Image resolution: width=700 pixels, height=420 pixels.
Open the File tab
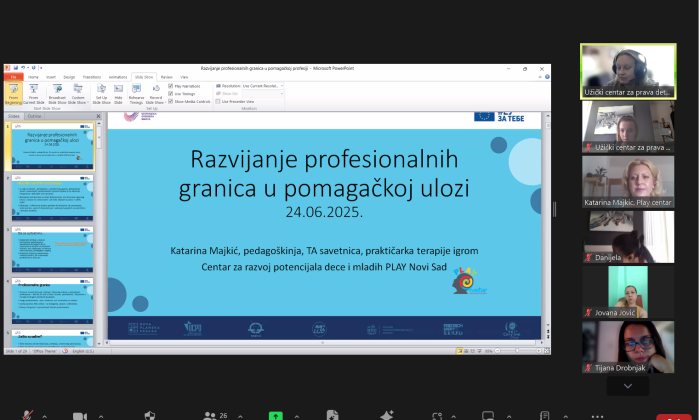13,77
